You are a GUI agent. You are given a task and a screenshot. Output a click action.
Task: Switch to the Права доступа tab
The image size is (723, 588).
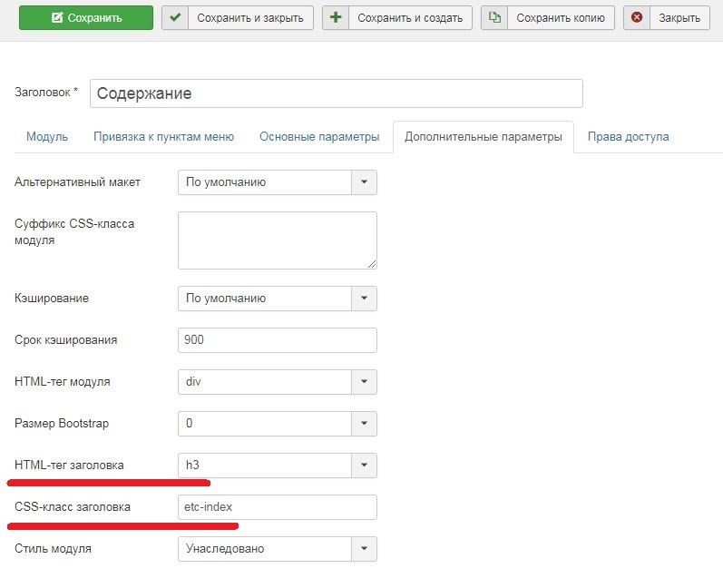tap(628, 137)
